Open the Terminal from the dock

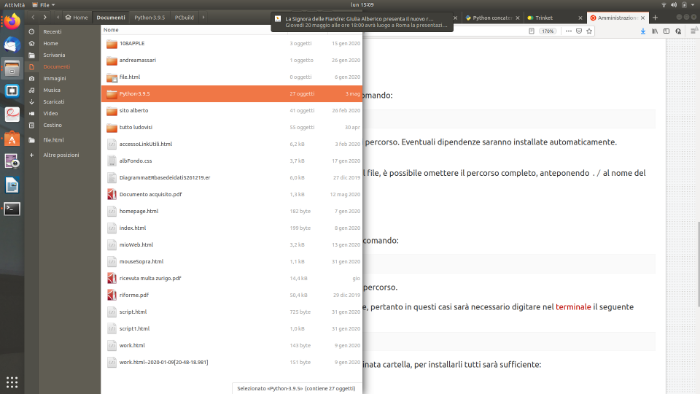[x=12, y=209]
